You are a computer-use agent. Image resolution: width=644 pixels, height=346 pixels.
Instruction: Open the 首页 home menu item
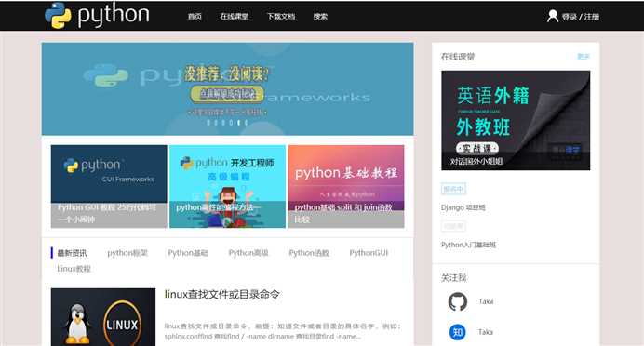point(195,17)
